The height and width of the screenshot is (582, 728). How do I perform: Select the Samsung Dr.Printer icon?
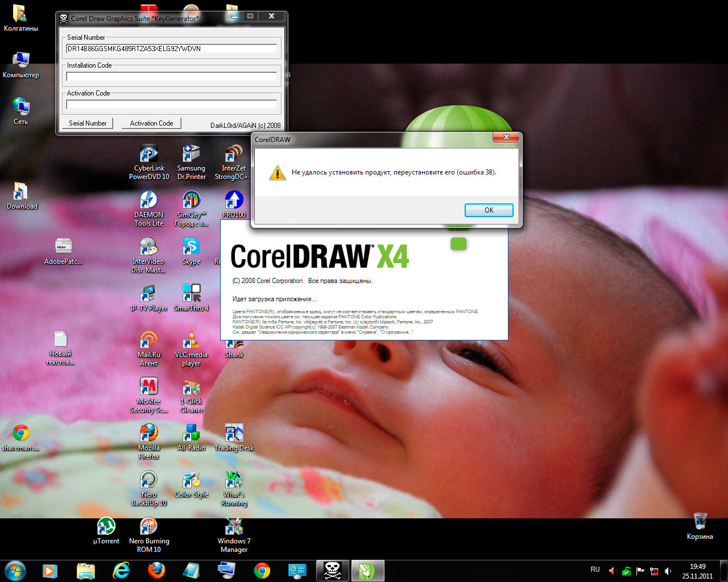[x=191, y=162]
